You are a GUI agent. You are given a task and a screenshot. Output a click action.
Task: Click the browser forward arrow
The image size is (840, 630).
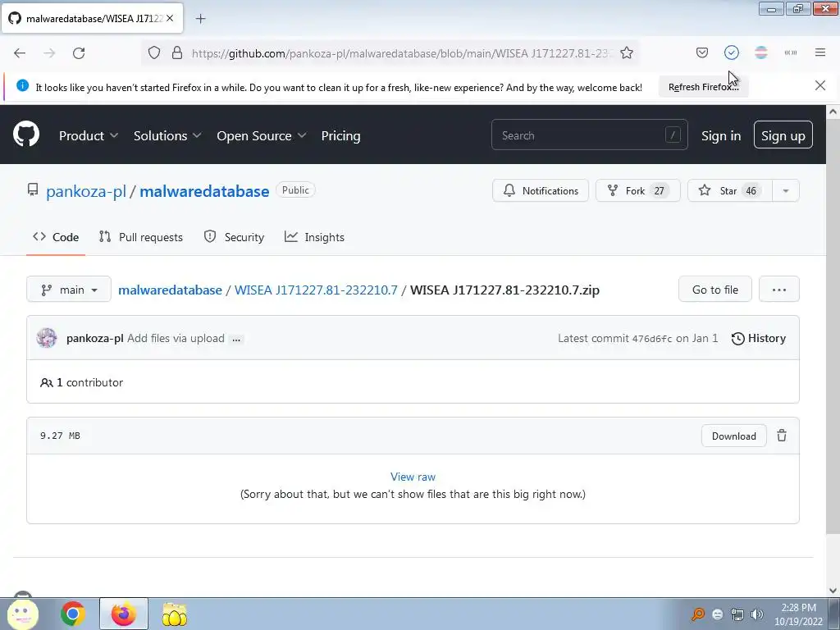(49, 53)
